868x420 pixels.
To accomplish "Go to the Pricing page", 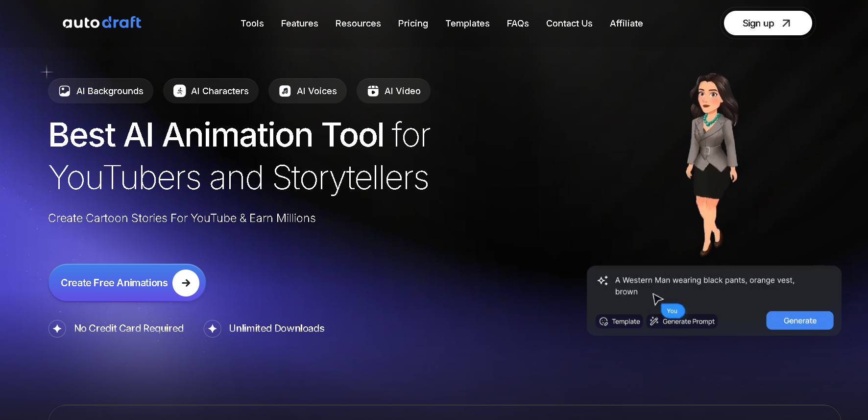I will [x=413, y=24].
